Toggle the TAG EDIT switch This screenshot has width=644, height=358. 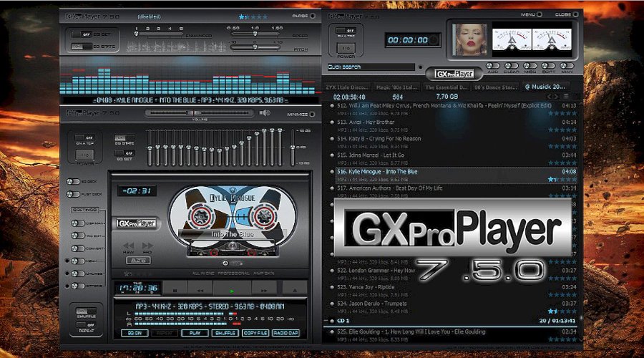click(x=77, y=236)
